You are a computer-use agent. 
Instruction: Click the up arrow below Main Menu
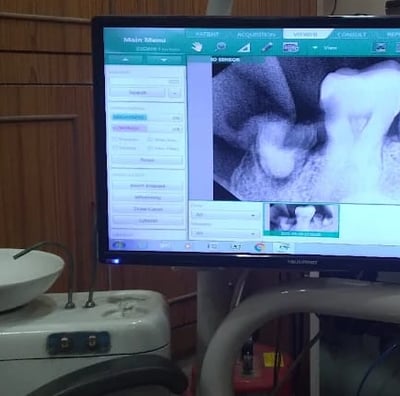click(125, 60)
